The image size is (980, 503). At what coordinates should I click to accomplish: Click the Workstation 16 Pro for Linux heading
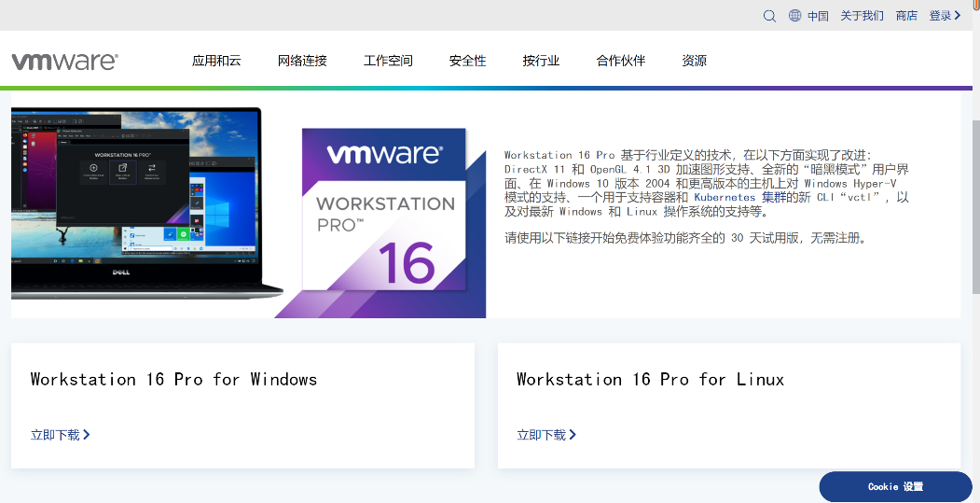(x=650, y=380)
